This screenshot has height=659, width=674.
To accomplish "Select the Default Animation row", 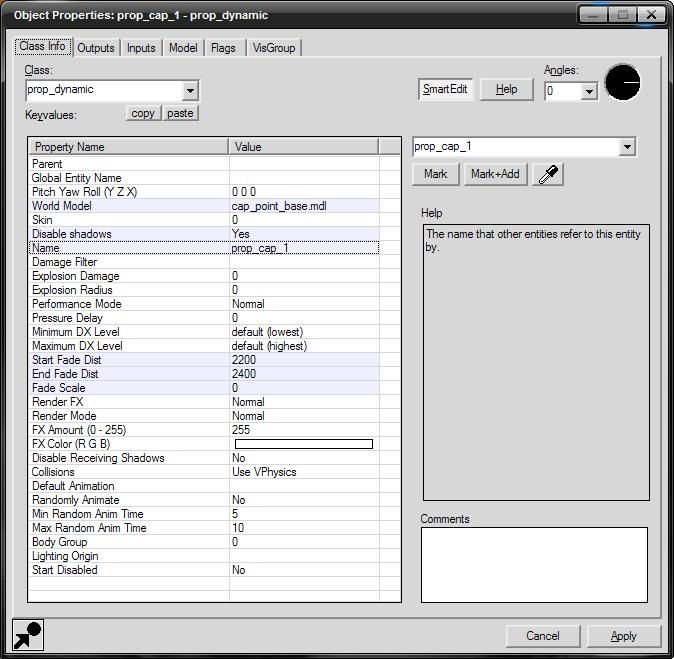I will [x=204, y=486].
